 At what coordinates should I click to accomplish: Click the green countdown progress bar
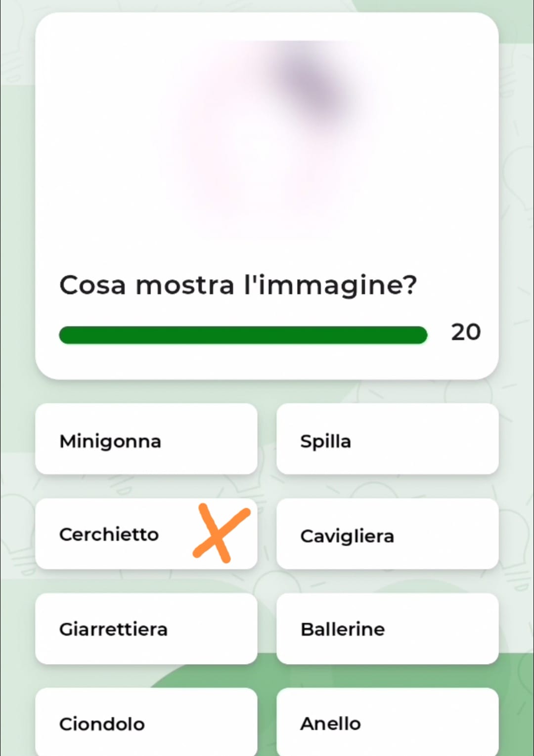[242, 335]
